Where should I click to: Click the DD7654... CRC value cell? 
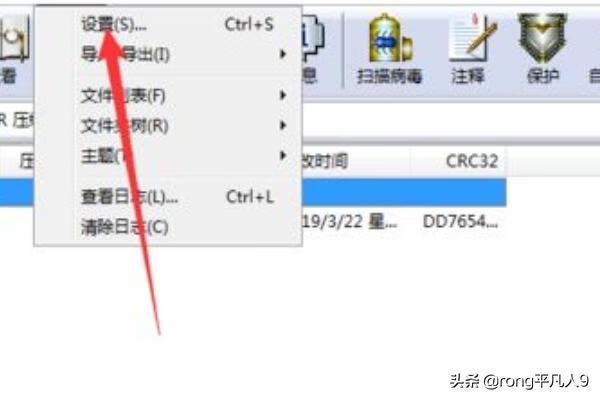[460, 222]
